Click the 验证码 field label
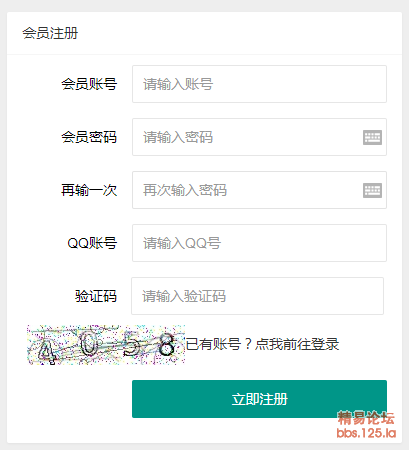Screen dimensions: 409x450 [96, 296]
